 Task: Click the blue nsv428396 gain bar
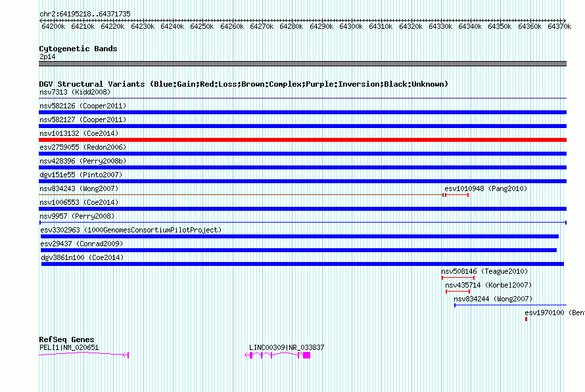pyautogui.click(x=302, y=167)
